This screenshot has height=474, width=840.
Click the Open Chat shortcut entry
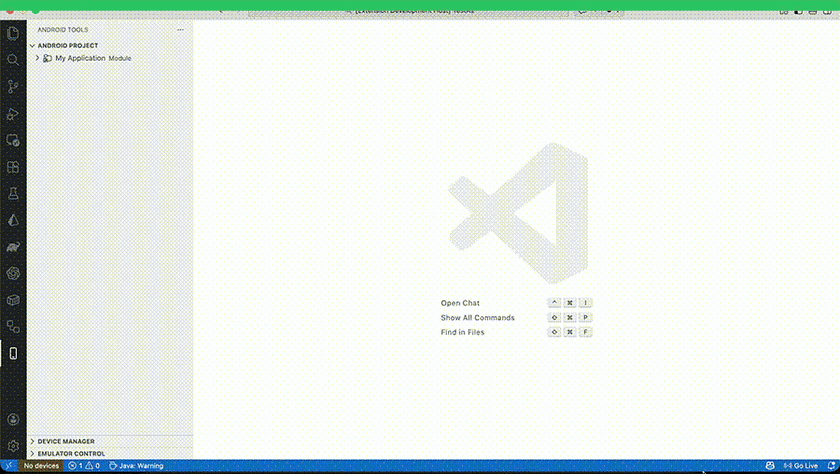tap(460, 303)
